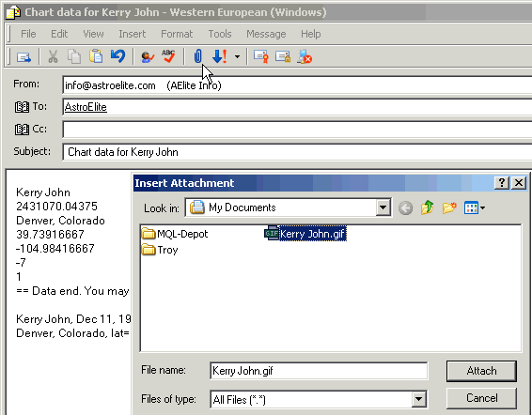Screen dimensions: 532x415
Task: Open the Message menu
Action: tap(266, 34)
